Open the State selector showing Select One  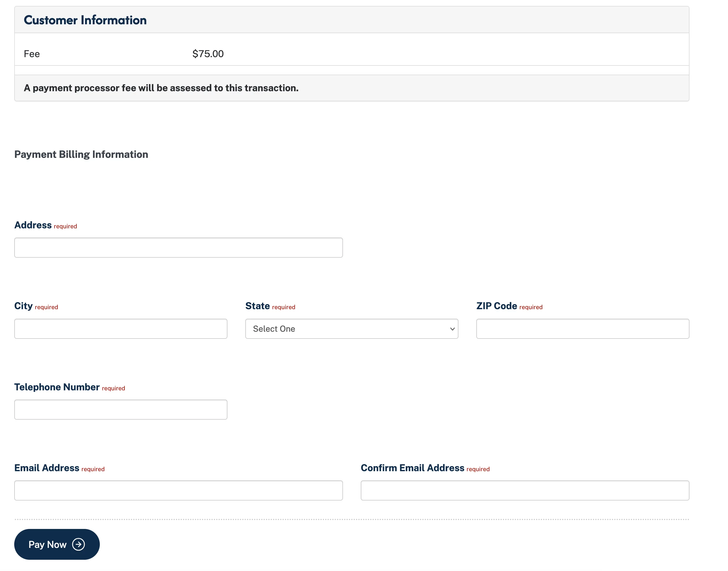[x=352, y=329]
